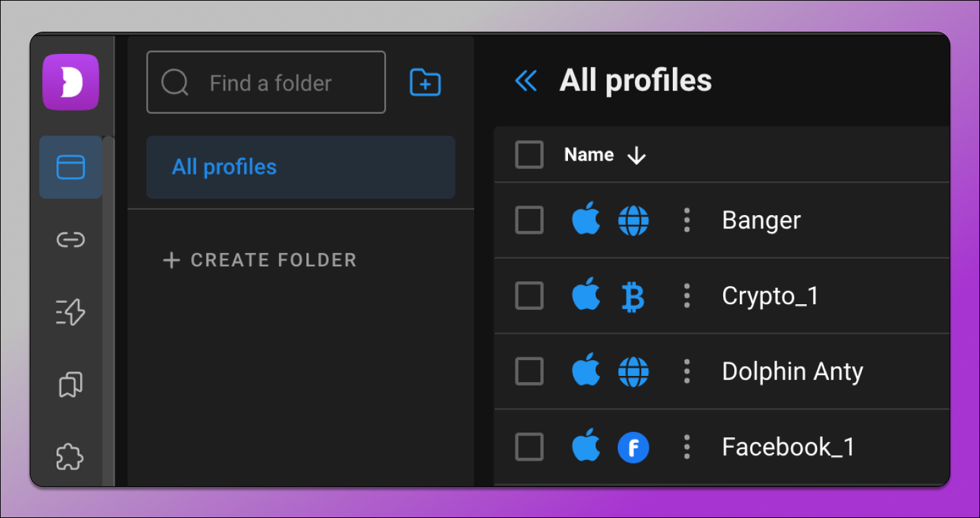This screenshot has width=980, height=518.
Task: Click the Apple icon in Dolphin Anty row
Action: tap(586, 370)
